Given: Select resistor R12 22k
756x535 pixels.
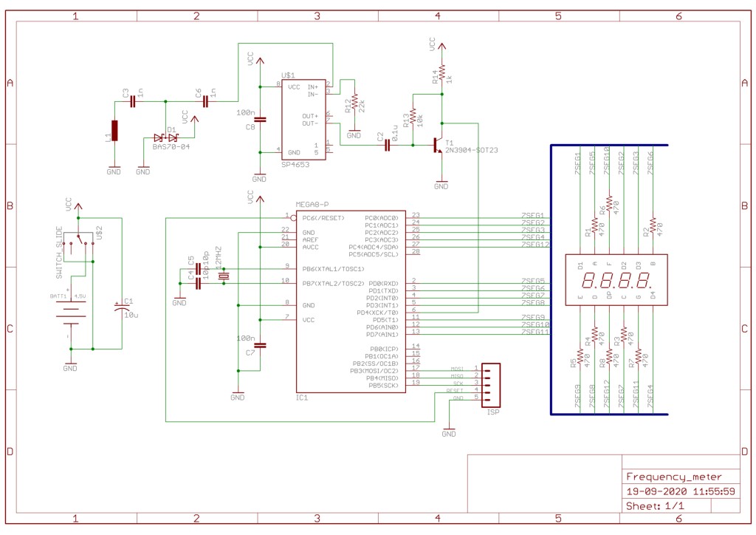Looking at the screenshot, I should pyautogui.click(x=354, y=102).
